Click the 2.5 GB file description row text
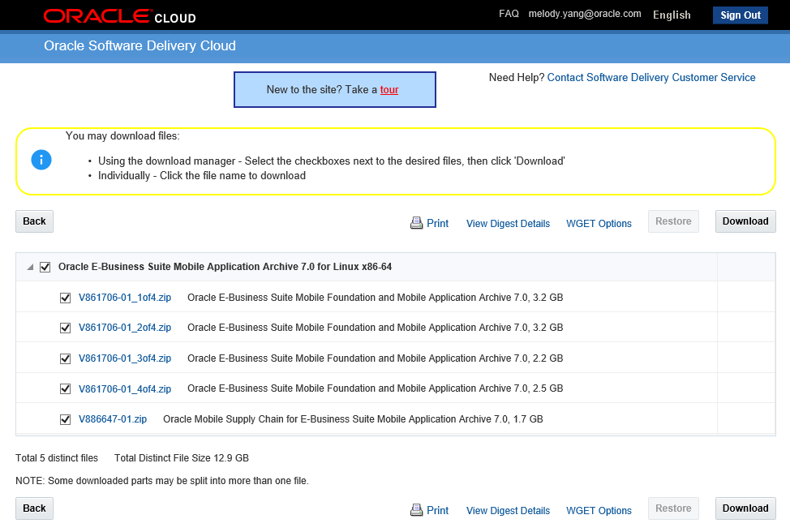The image size is (790, 532). pos(375,388)
